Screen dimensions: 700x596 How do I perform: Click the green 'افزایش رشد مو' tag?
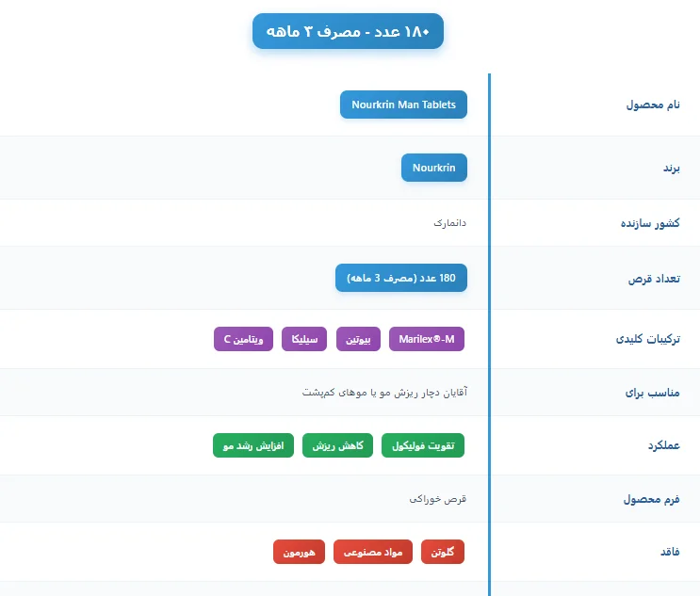click(253, 445)
